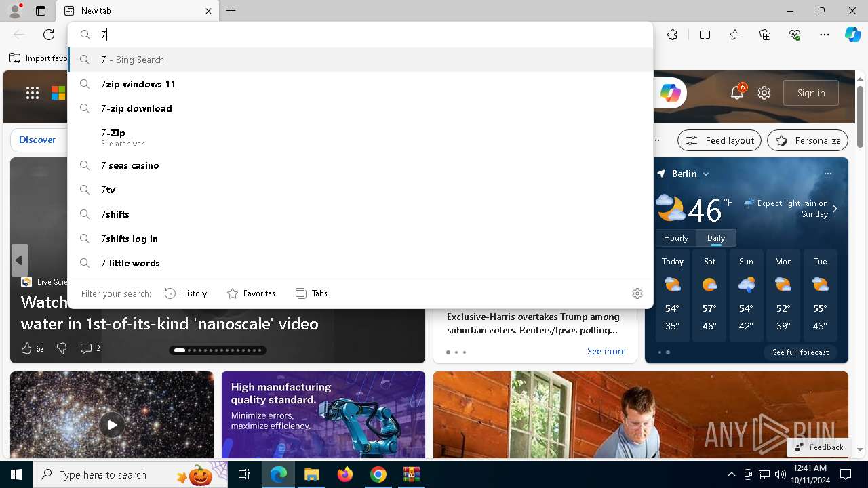
Task: Open the Copilot icon in page header
Action: coord(670,93)
